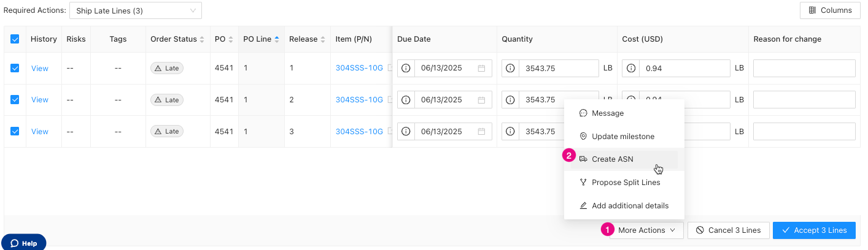Click Late status tag in Release 2 row
Viewport: 868px width, 250px height.
pyautogui.click(x=167, y=100)
